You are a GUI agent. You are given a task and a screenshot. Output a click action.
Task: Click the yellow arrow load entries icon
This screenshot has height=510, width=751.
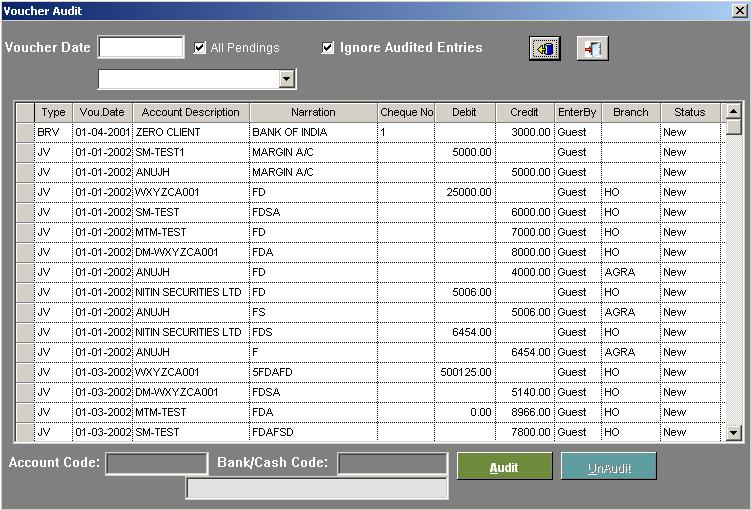point(545,49)
